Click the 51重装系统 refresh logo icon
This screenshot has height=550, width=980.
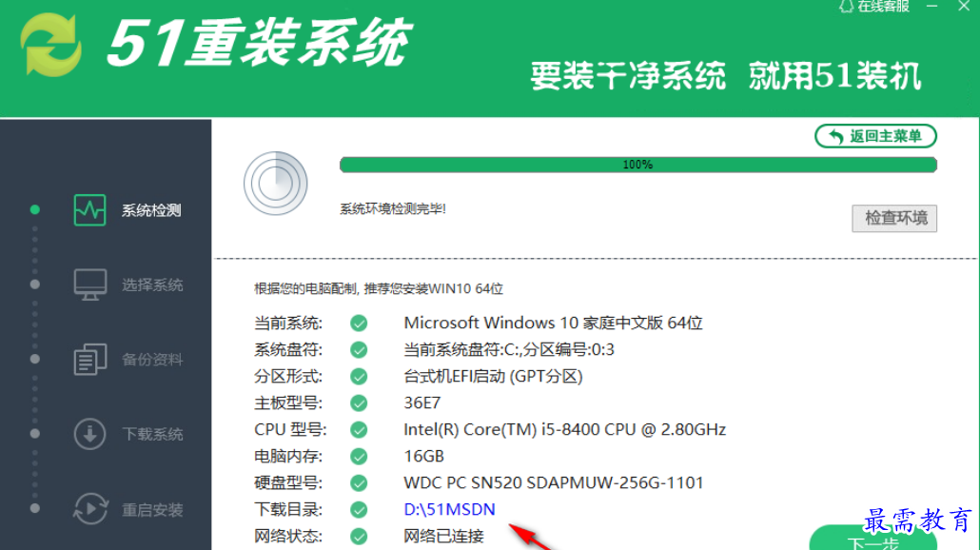pos(51,45)
